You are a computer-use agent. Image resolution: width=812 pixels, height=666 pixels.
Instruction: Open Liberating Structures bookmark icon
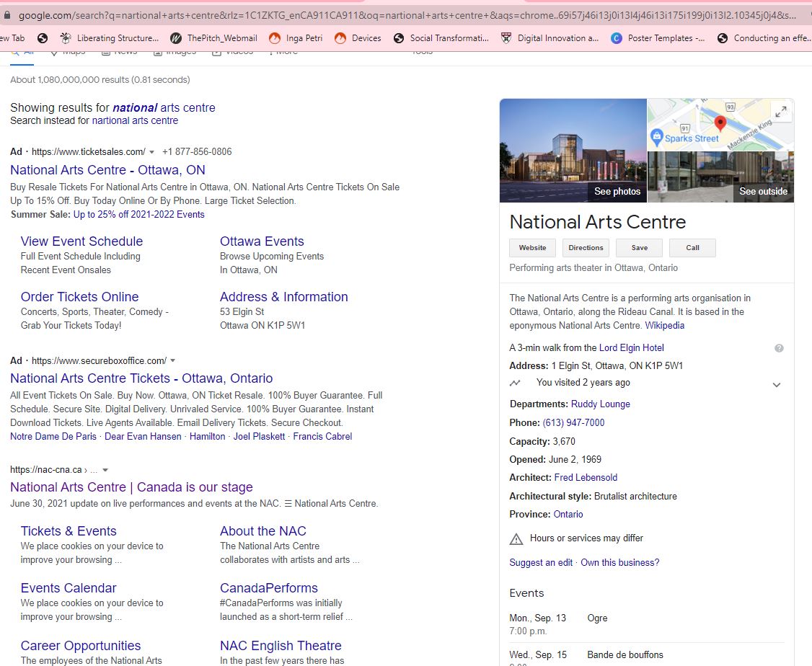(66, 37)
